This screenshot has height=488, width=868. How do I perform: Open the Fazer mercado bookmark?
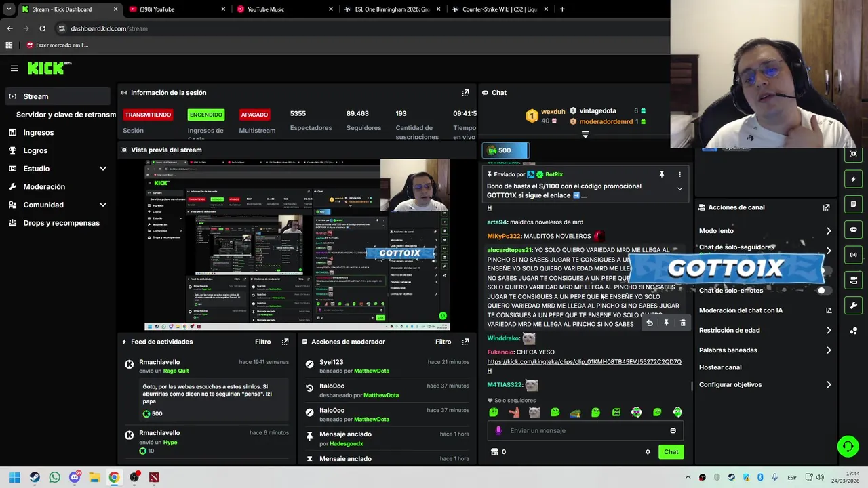pos(57,45)
